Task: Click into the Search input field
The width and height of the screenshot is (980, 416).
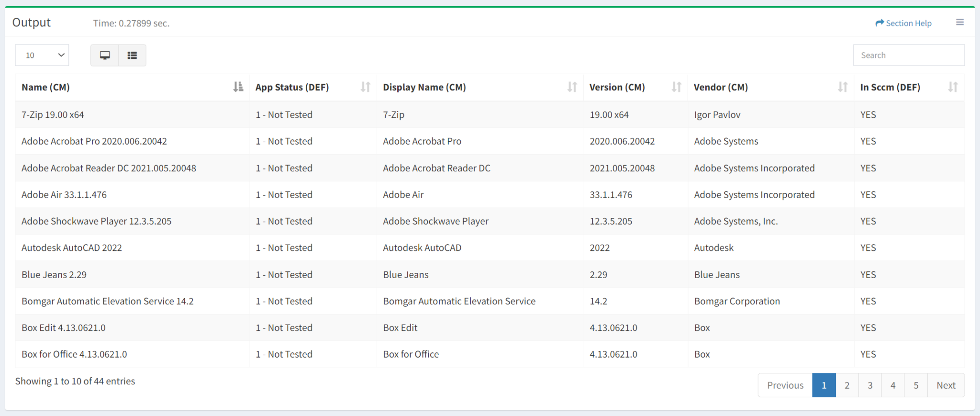Action: [x=908, y=56]
